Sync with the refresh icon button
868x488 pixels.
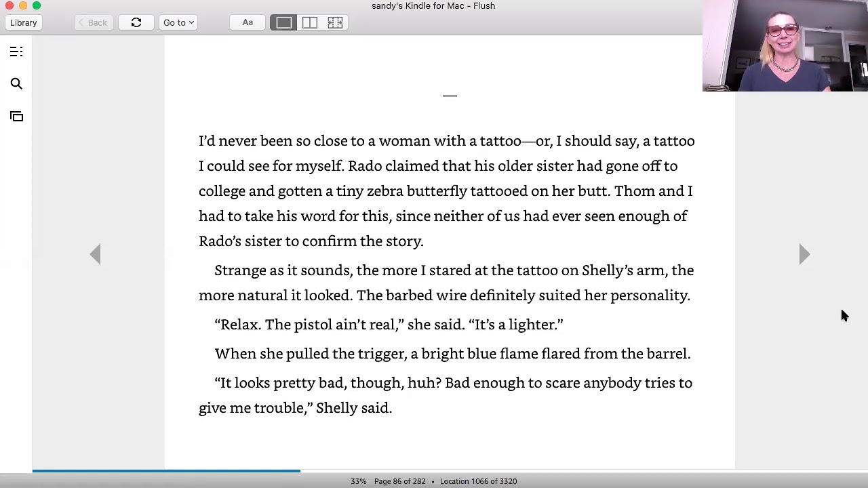point(136,22)
